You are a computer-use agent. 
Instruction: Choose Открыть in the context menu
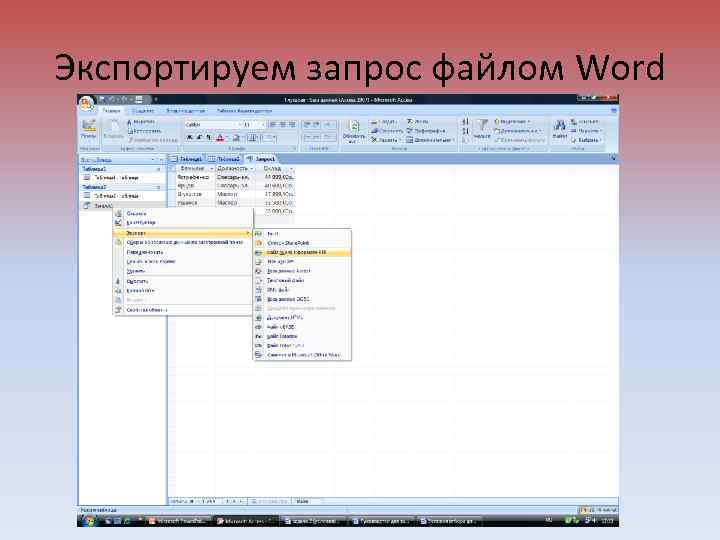click(x=183, y=214)
